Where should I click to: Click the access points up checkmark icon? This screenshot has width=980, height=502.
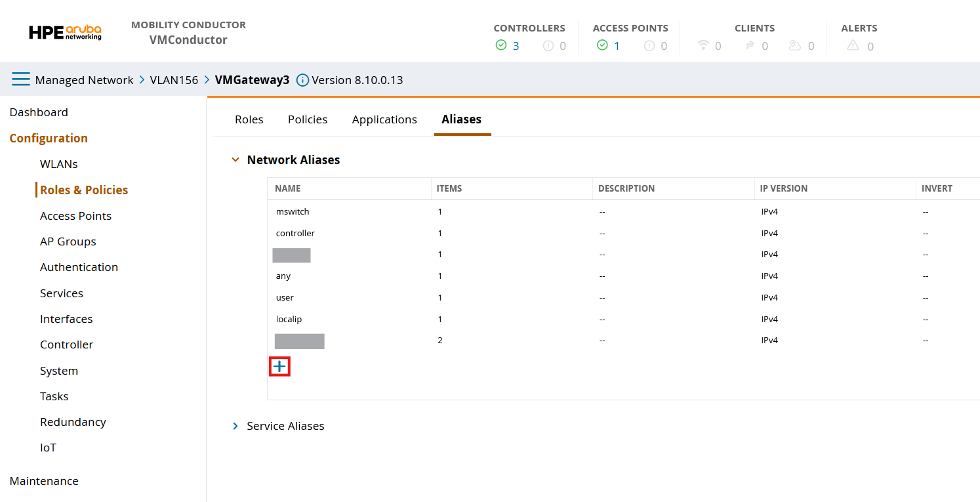pos(602,45)
